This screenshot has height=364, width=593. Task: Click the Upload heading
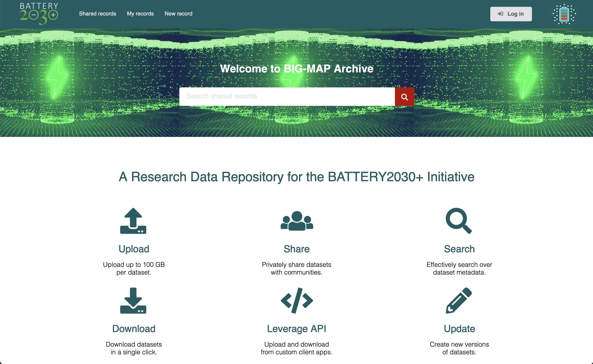[x=134, y=249]
